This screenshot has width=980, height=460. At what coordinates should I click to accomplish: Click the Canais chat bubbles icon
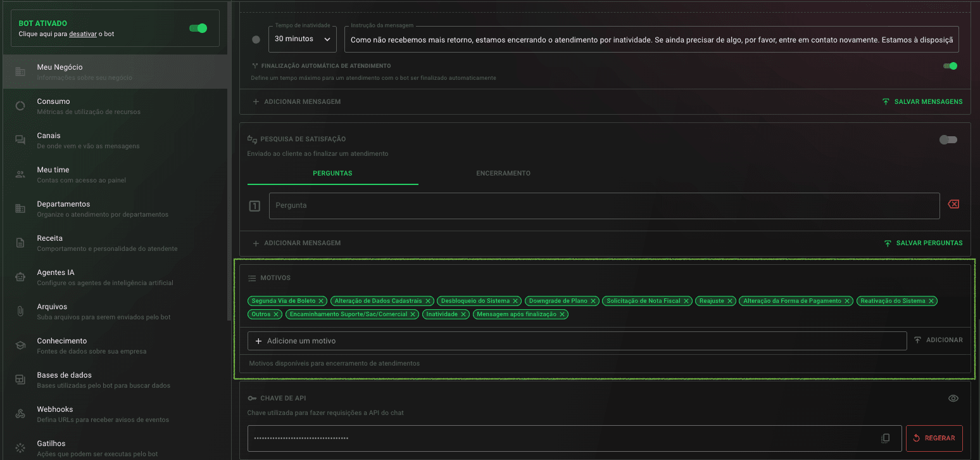coord(20,140)
